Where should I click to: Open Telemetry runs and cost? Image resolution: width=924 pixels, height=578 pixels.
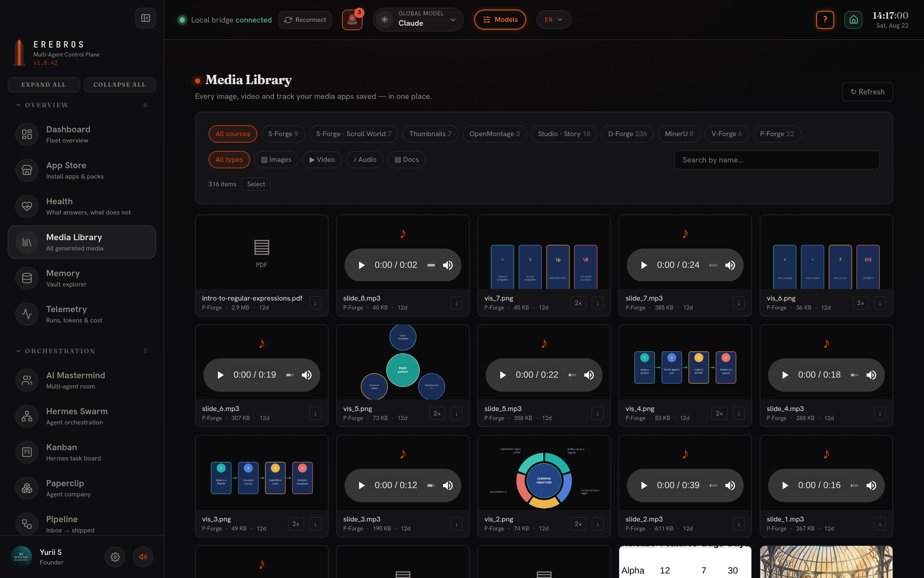coord(82,314)
